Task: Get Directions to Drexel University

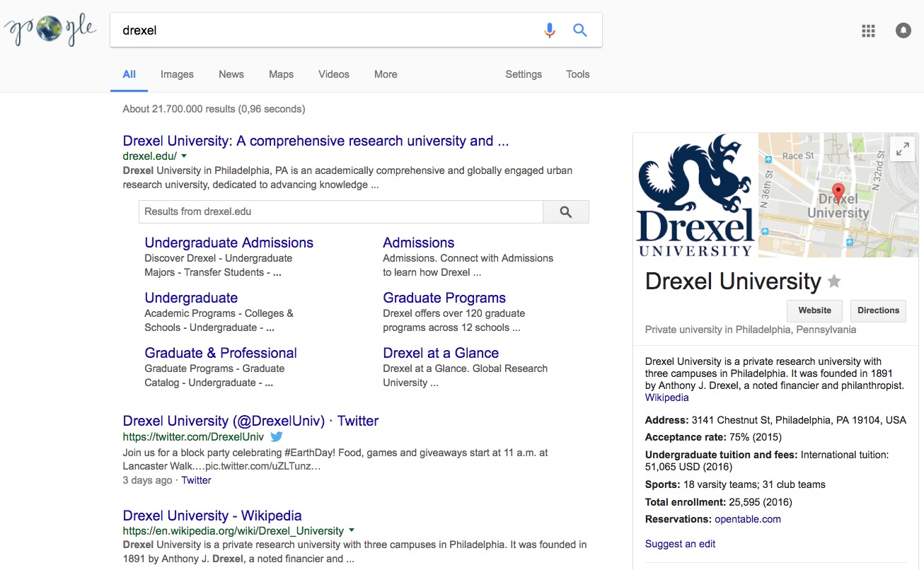Action: tap(878, 310)
